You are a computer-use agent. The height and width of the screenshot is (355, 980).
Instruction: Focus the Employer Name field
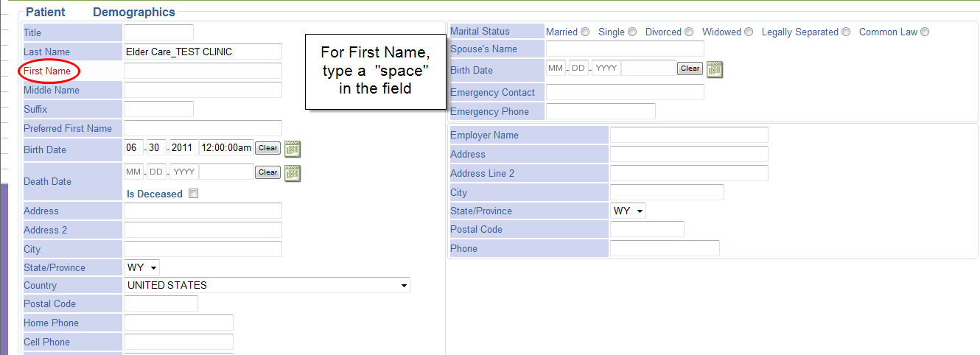[x=689, y=135]
